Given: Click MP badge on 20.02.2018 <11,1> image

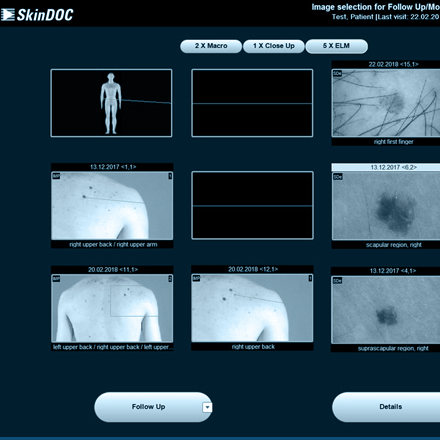Looking at the screenshot, I should pyautogui.click(x=56, y=279).
